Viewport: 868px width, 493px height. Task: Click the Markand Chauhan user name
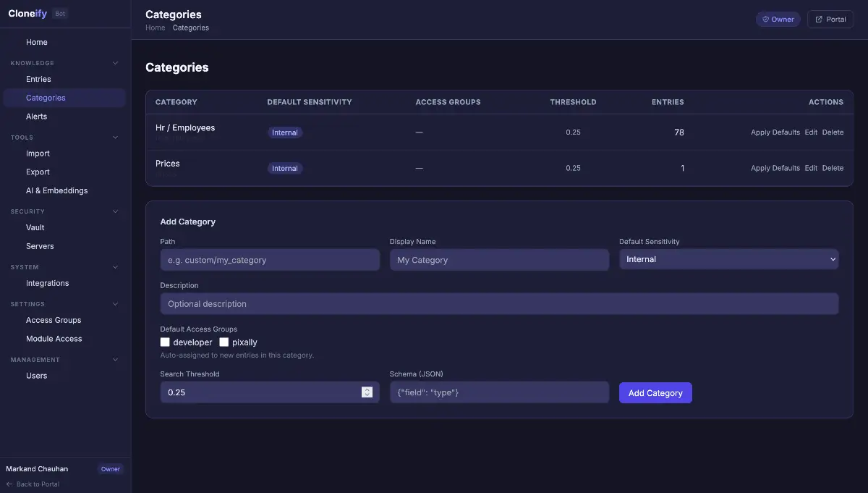[x=37, y=468]
